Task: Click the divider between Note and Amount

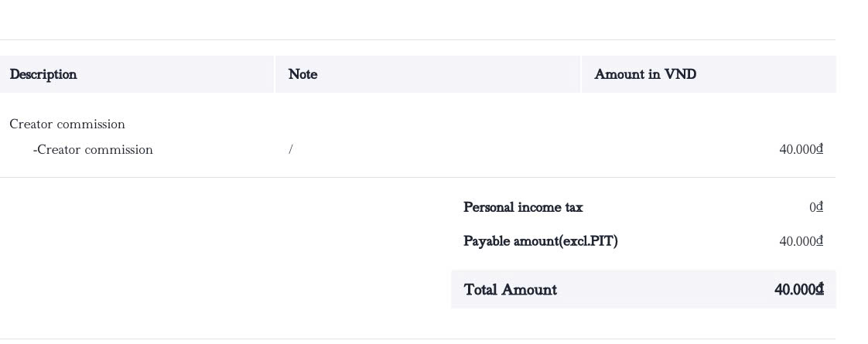Action: (x=581, y=74)
